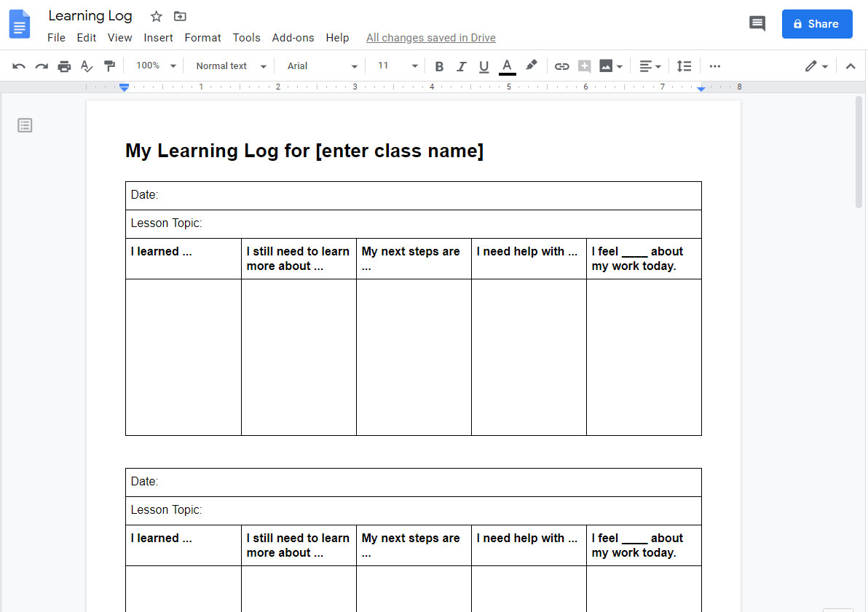Star the Learning Log document
This screenshot has width=868, height=612.
[156, 15]
